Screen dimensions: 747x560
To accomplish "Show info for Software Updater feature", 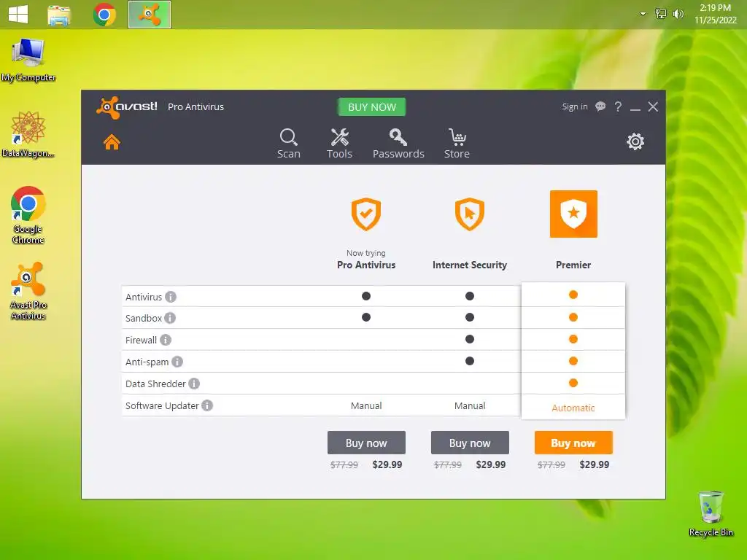I will point(207,405).
